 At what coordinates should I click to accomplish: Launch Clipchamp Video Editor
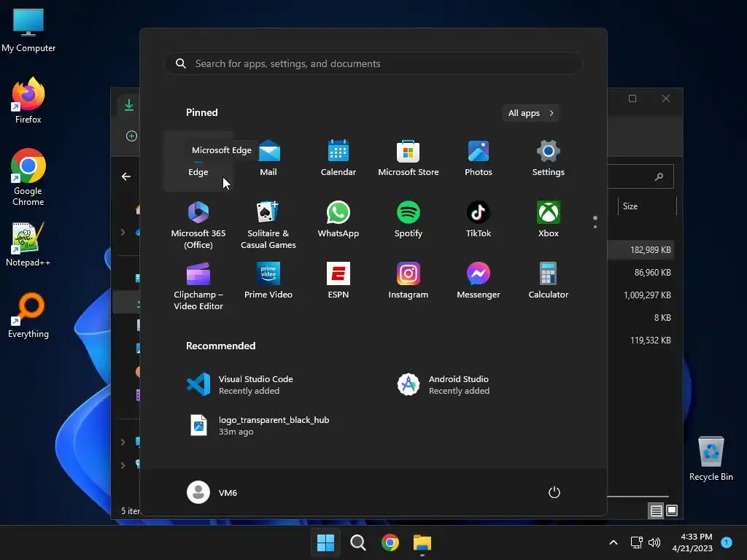(x=198, y=287)
